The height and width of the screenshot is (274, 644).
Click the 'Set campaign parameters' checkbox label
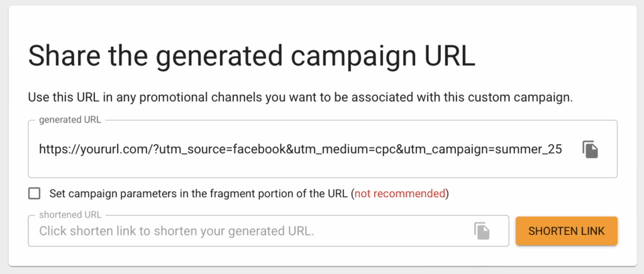249,193
